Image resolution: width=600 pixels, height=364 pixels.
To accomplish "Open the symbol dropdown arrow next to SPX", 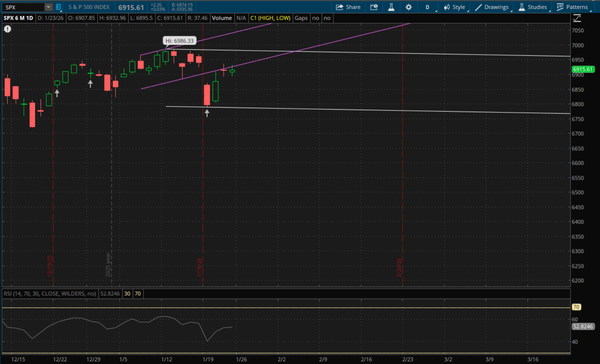I will click(x=48, y=7).
